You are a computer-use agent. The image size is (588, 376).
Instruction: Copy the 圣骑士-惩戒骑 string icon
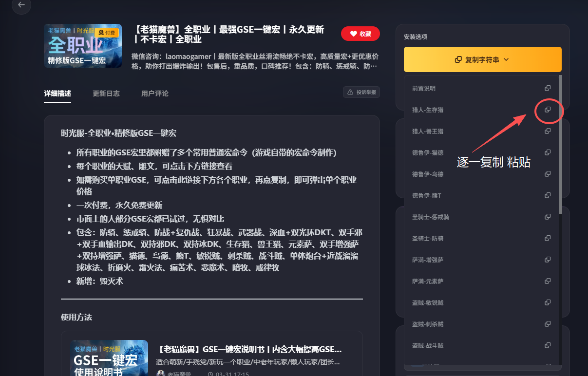548,217
